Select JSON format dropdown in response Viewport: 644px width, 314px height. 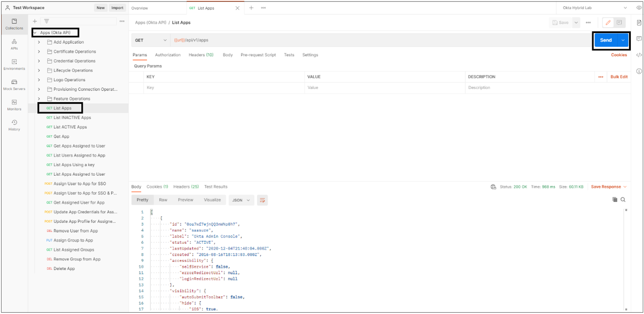pos(240,200)
